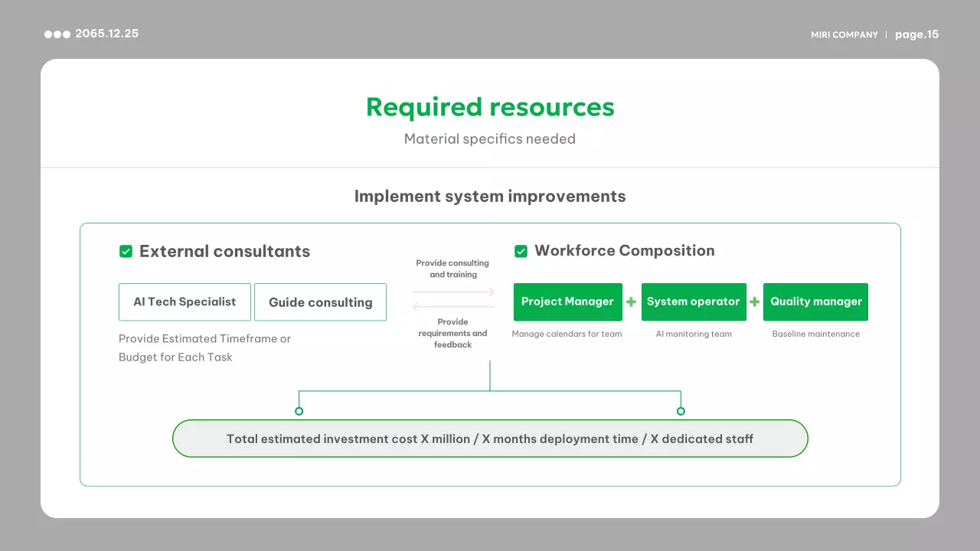The height and width of the screenshot is (551, 980).
Task: Click the page.15 indicator
Action: pos(916,34)
